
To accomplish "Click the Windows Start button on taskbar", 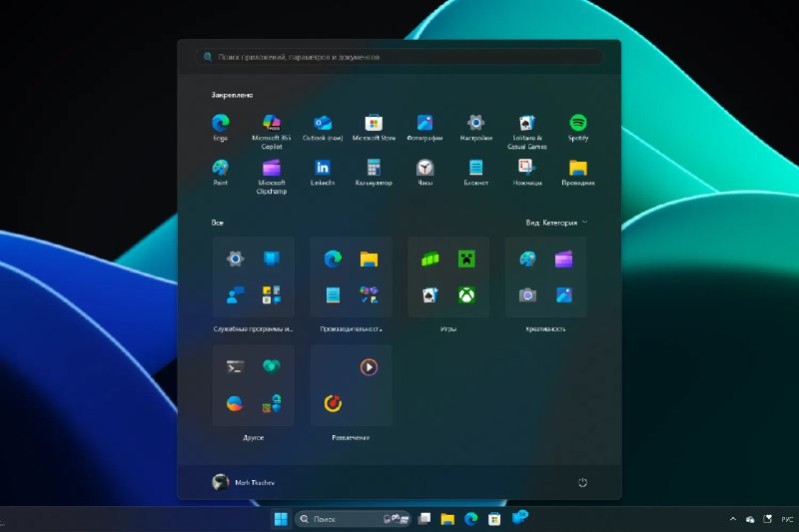I will tap(281, 519).
